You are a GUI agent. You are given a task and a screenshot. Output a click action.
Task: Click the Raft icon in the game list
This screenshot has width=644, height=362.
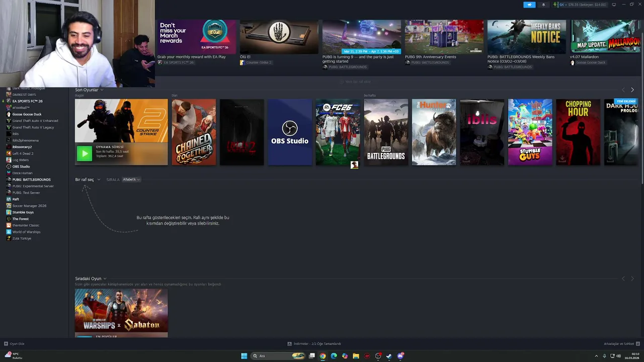9,199
